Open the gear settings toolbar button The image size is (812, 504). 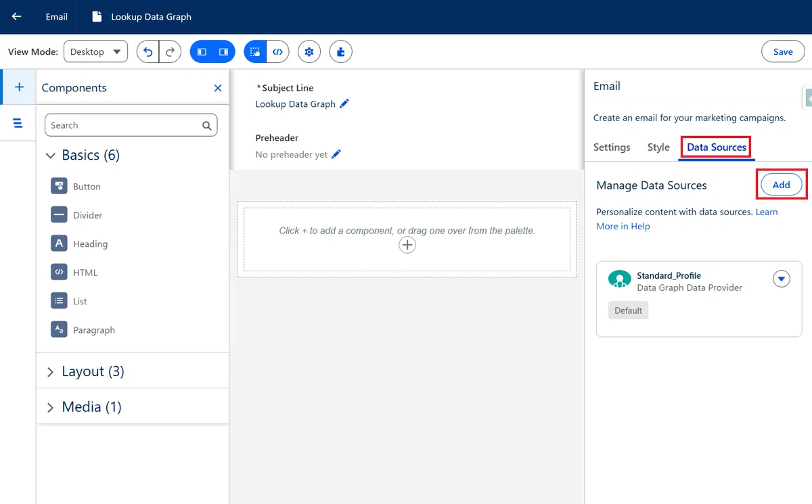(309, 51)
